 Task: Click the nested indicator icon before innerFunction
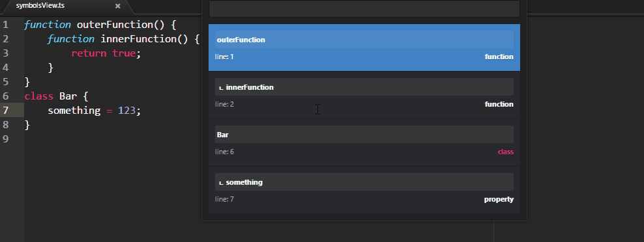click(x=221, y=88)
